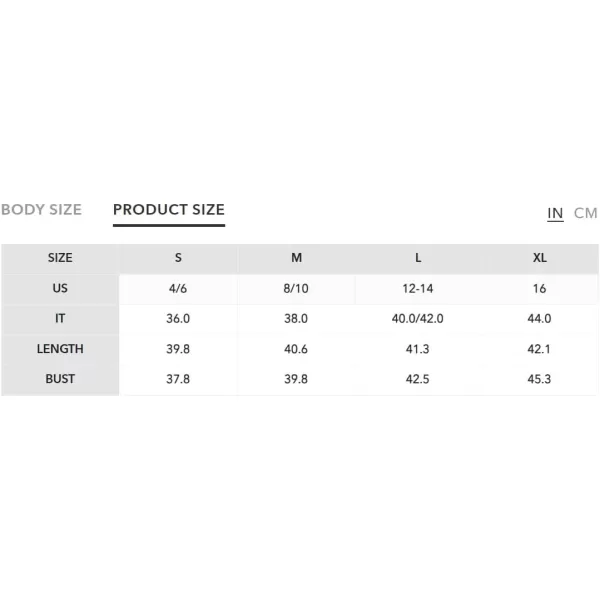Select the 45.3 bust value for XL
This screenshot has height=600, width=600.
[x=539, y=379]
